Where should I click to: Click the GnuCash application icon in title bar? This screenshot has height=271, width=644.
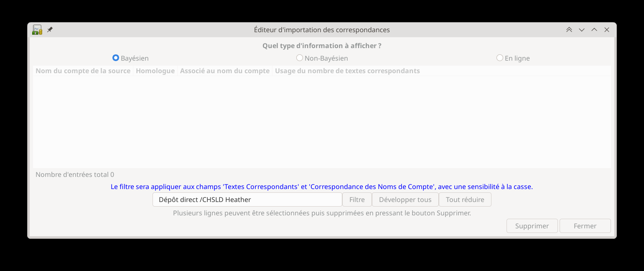pos(37,30)
